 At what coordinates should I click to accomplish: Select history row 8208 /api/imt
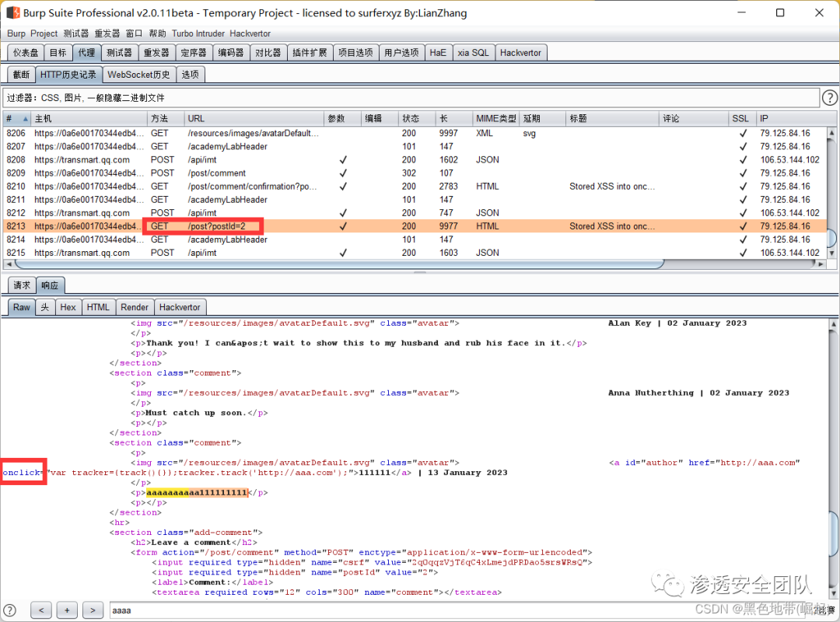click(x=415, y=159)
